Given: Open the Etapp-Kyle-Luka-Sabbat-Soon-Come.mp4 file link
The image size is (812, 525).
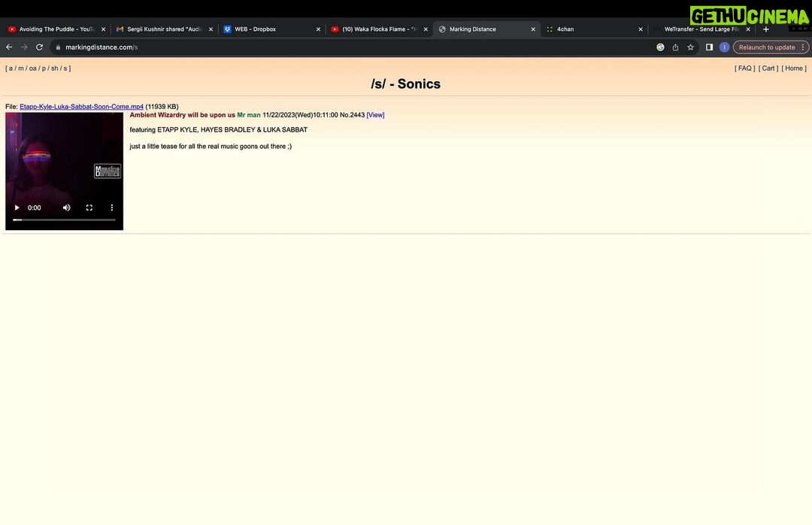Looking at the screenshot, I should [x=81, y=107].
